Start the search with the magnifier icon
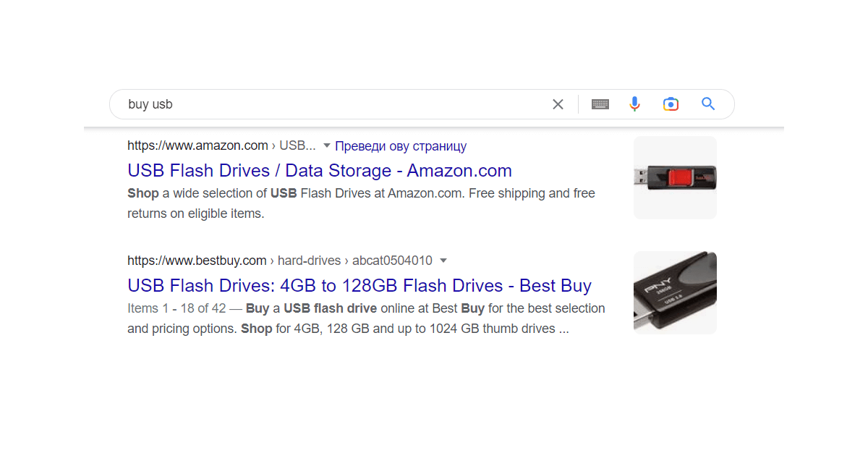The image size is (868, 456). pyautogui.click(x=707, y=104)
